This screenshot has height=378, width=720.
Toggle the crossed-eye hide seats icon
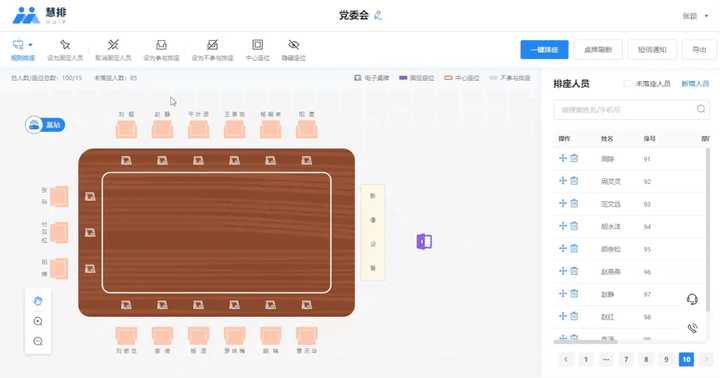coord(293,45)
